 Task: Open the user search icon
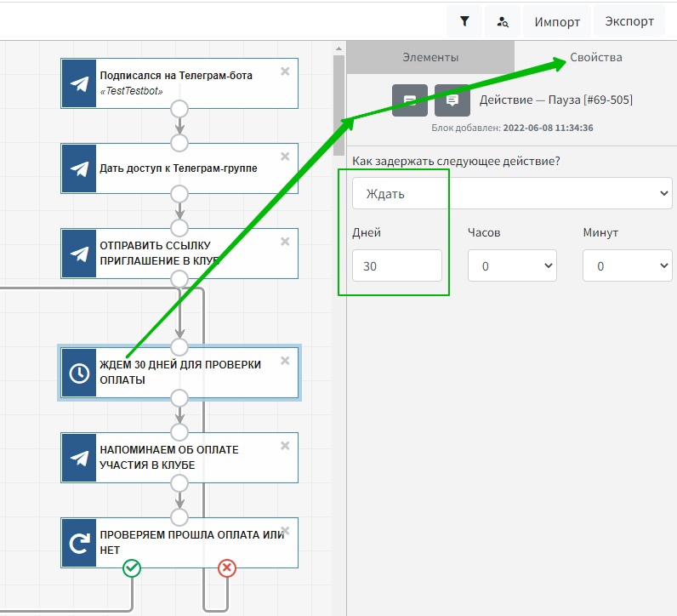pyautogui.click(x=502, y=21)
